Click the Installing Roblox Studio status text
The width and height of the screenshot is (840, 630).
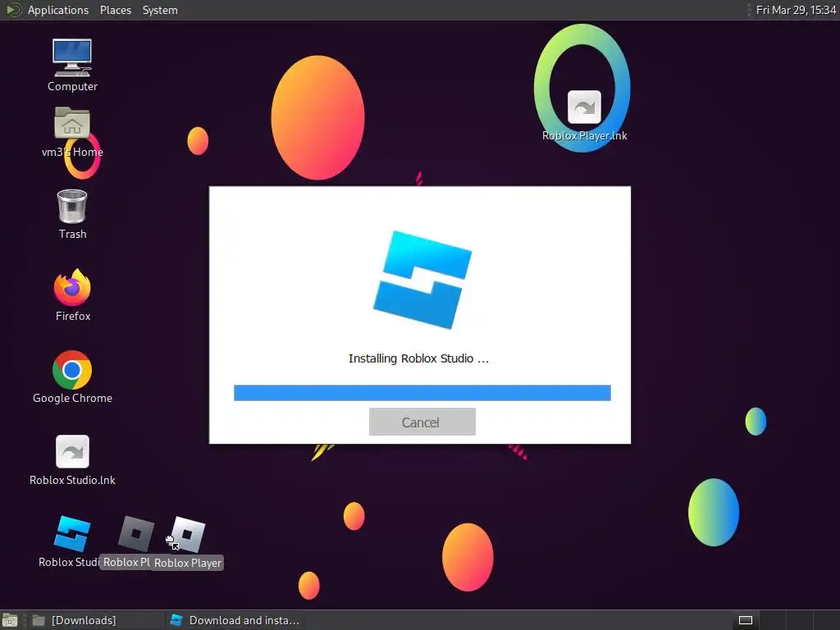coord(418,358)
